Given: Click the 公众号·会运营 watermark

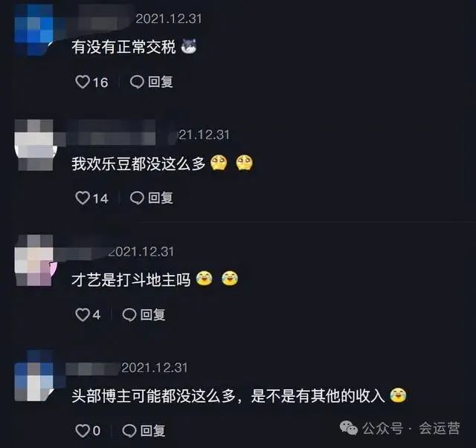Looking at the screenshot, I should click(x=400, y=428).
